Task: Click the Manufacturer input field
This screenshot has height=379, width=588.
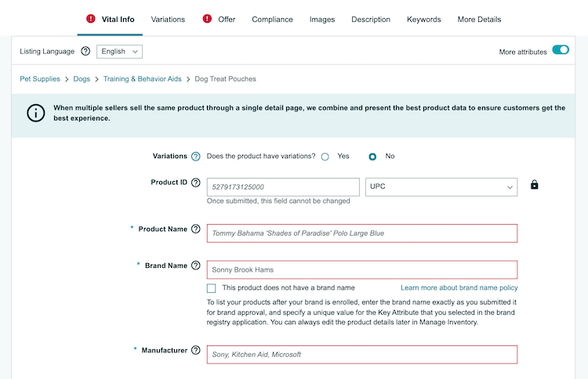Action: tap(362, 355)
